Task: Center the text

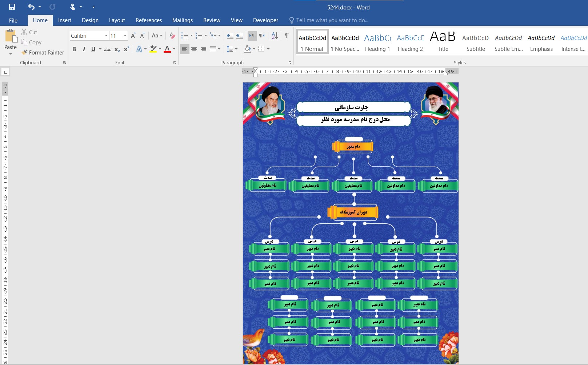Action: (x=194, y=49)
